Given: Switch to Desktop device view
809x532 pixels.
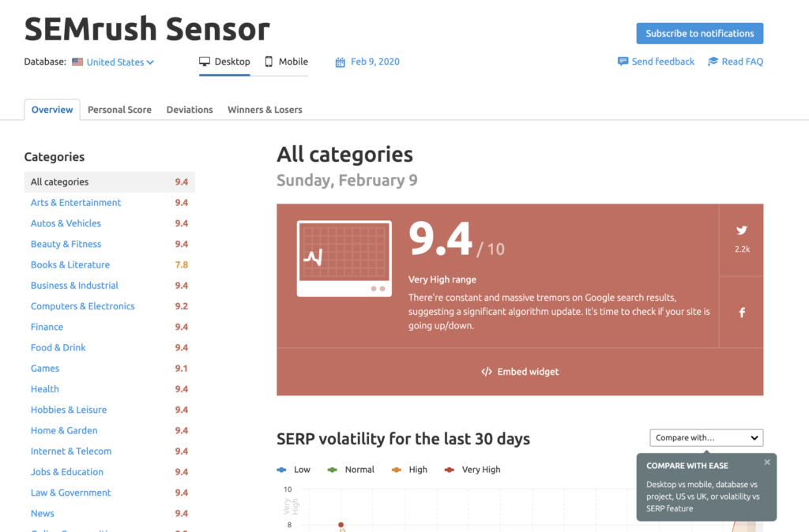Looking at the screenshot, I should tap(224, 62).
